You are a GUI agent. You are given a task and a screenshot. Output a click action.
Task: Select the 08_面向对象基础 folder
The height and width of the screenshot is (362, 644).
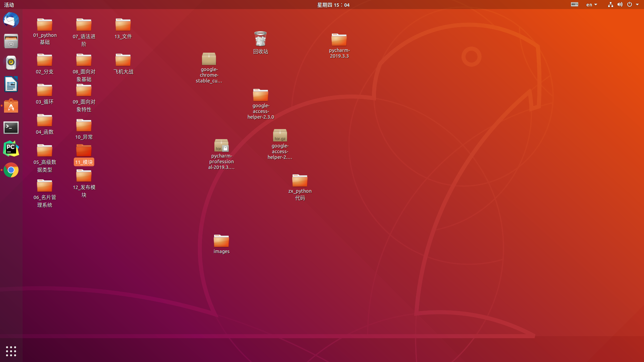click(x=84, y=68)
